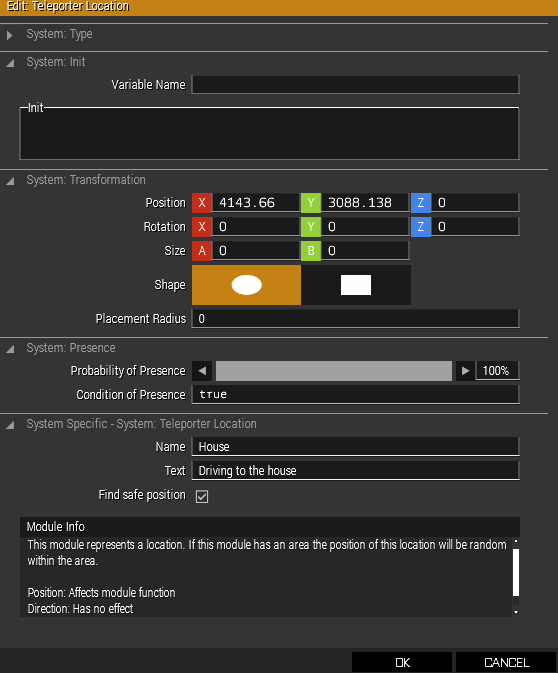Click the Module Info scrollbar down arrow
Image resolution: width=558 pixels, height=673 pixels.
[516, 612]
